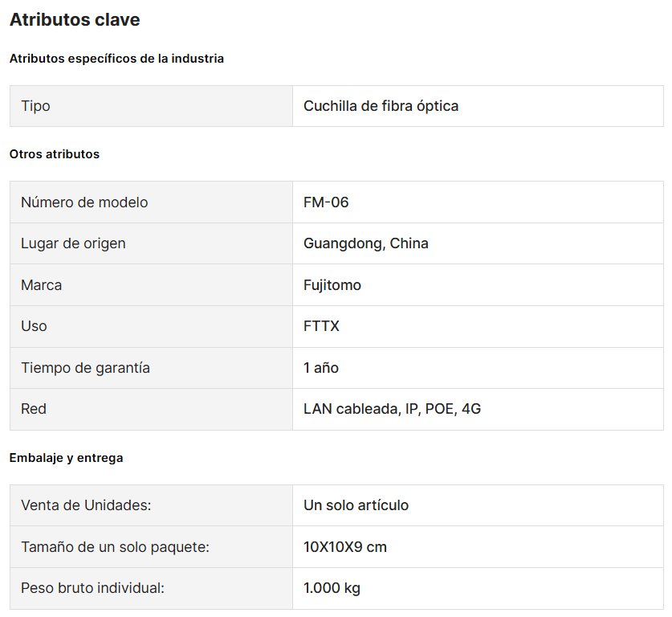The width and height of the screenshot is (672, 617).
Task: Select the Fujitomo brand value
Action: click(332, 285)
